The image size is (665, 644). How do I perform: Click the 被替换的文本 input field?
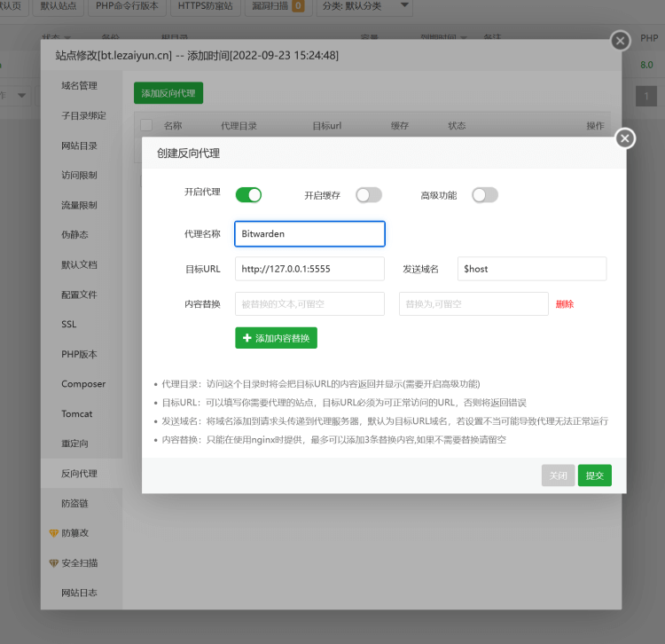(309, 304)
